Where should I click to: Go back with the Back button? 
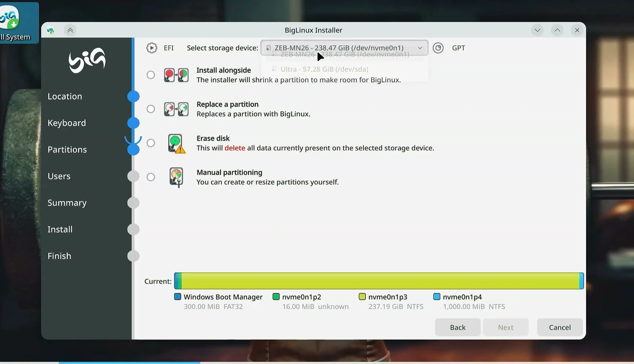(458, 327)
